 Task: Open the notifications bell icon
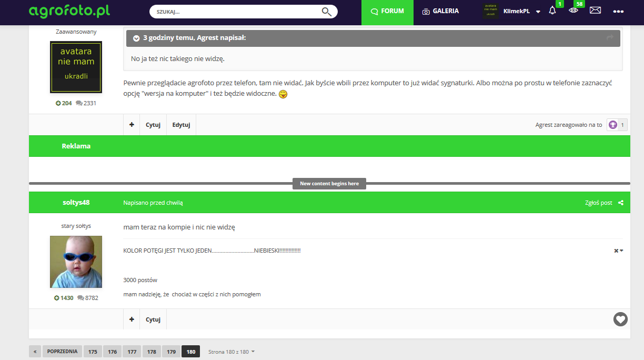(x=552, y=11)
